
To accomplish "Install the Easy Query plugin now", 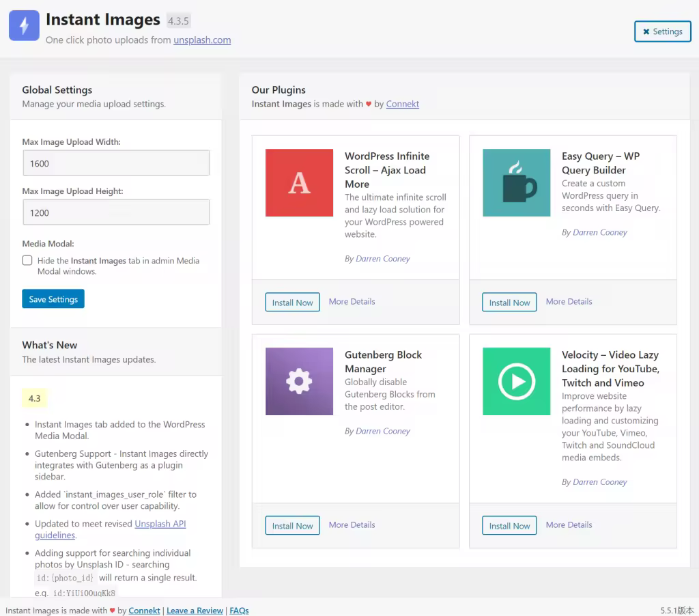I will [509, 302].
